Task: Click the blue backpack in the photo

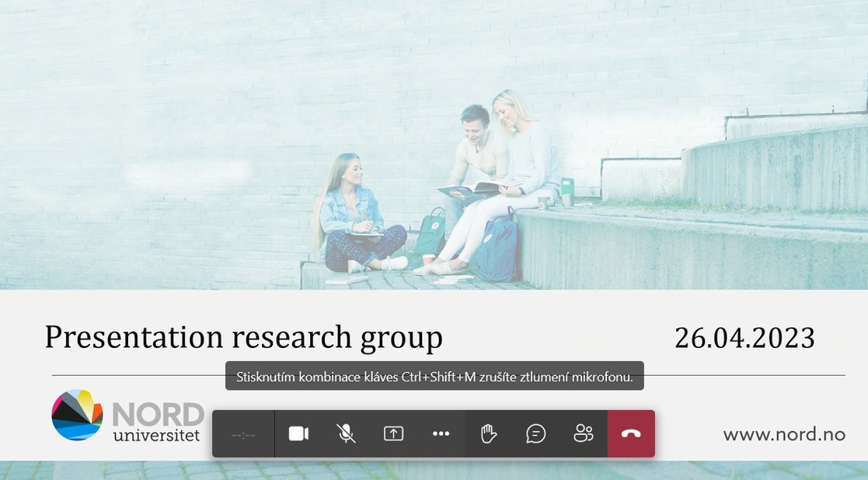Action: click(x=497, y=249)
